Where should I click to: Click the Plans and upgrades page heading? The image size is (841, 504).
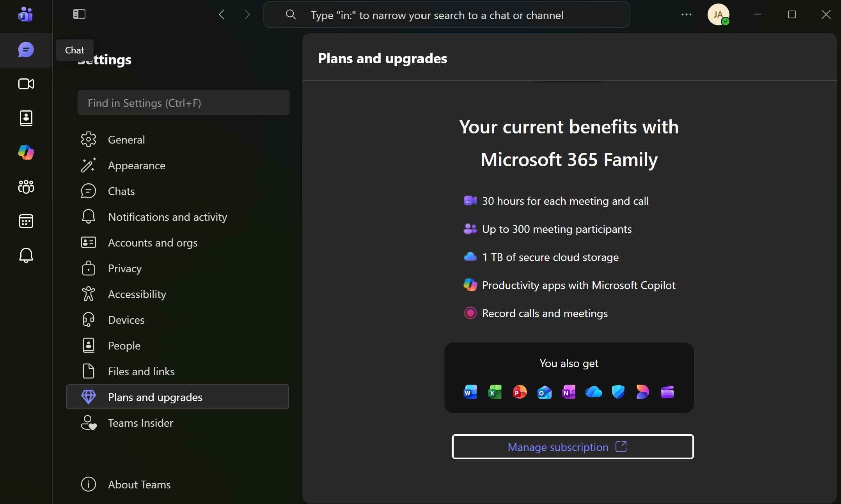(382, 58)
